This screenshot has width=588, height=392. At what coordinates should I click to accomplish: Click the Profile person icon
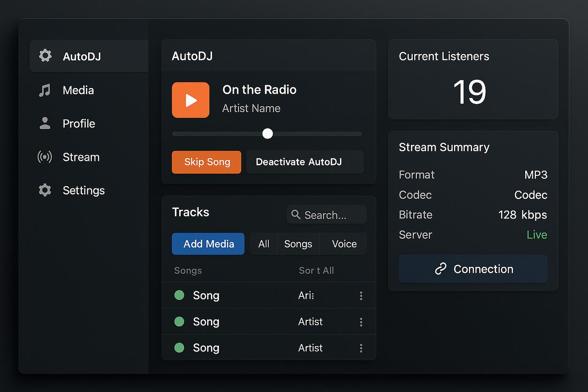pos(45,123)
